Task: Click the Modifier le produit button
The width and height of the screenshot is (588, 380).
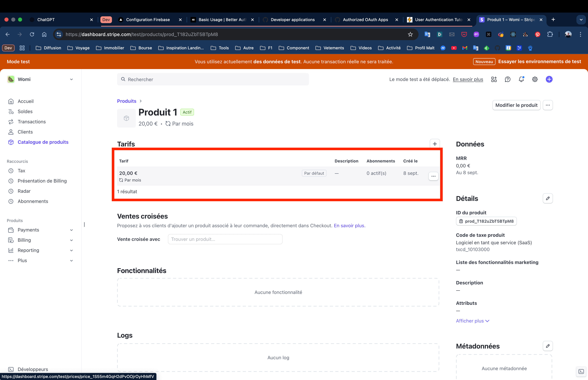Action: (516, 105)
